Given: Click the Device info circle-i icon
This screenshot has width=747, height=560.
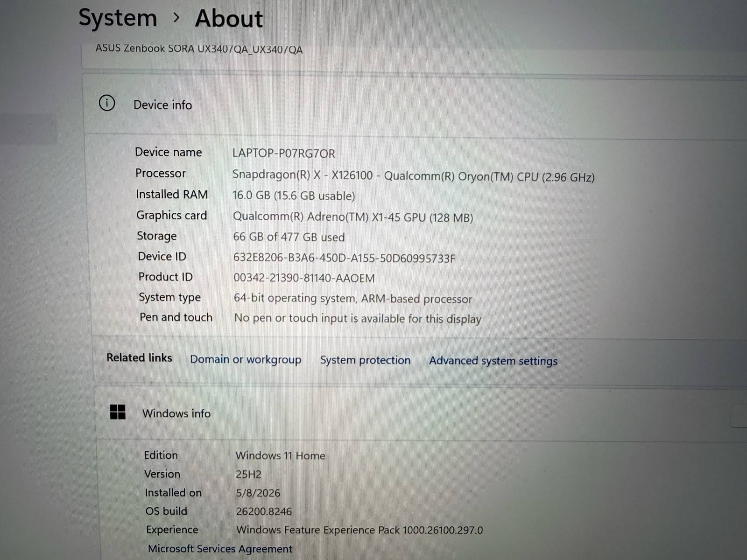Looking at the screenshot, I should point(107,103).
